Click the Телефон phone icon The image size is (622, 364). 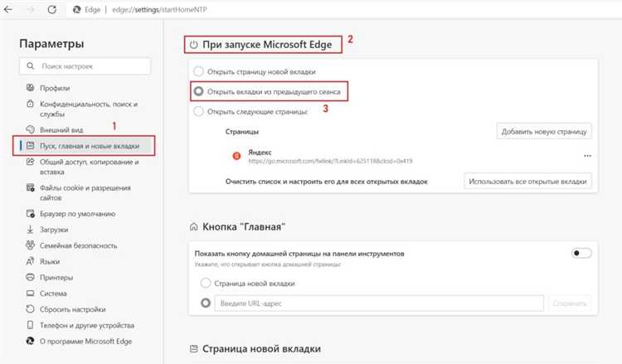(30, 325)
